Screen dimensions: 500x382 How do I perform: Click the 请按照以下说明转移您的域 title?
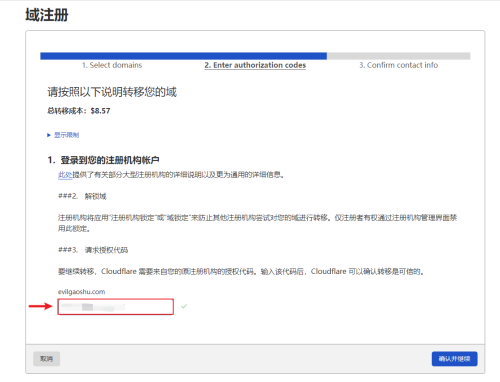click(x=112, y=92)
